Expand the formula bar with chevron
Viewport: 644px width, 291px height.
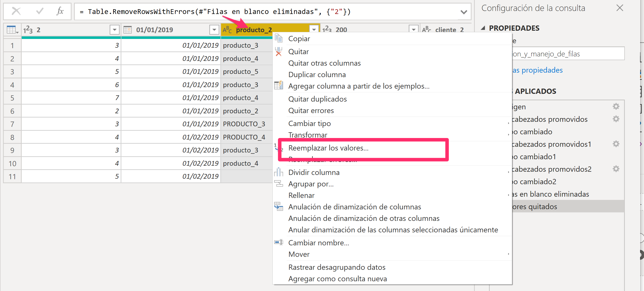464,12
